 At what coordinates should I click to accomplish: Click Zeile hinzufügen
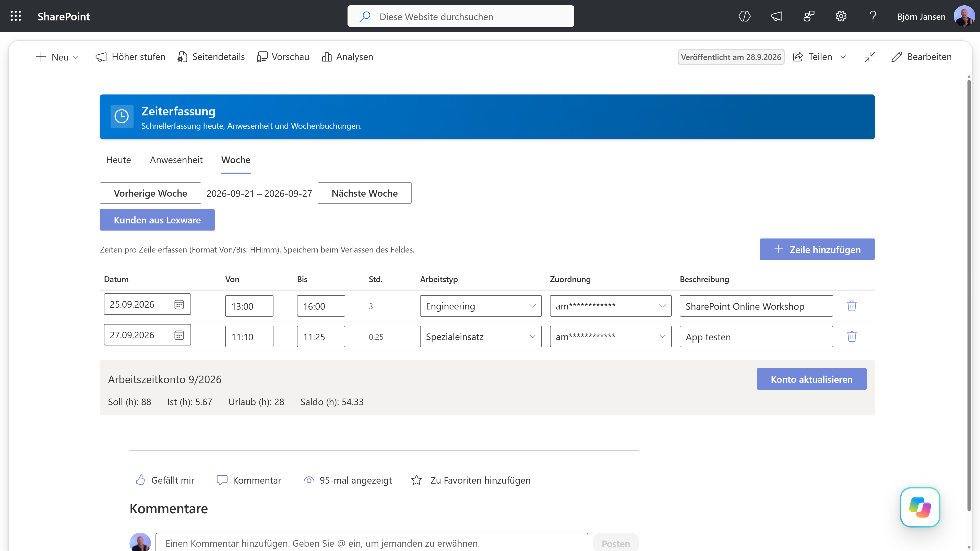(x=817, y=249)
